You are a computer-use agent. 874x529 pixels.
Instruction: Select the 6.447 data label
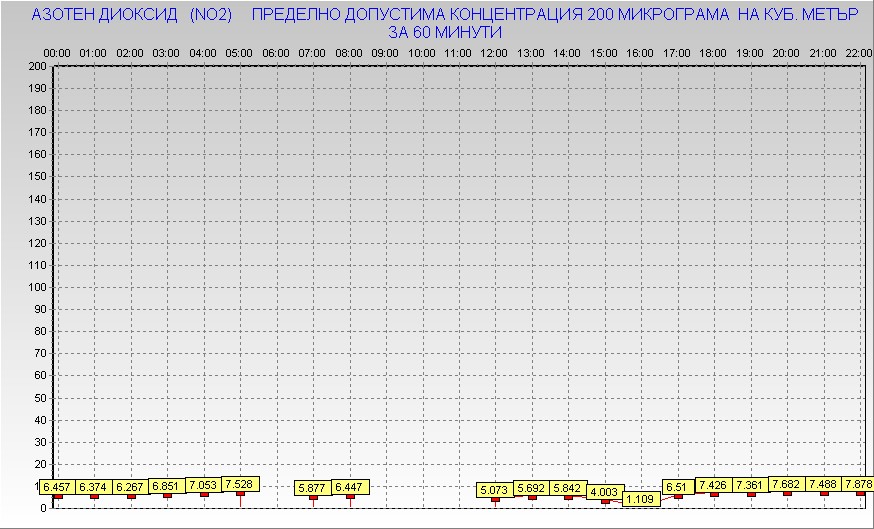tap(349, 487)
